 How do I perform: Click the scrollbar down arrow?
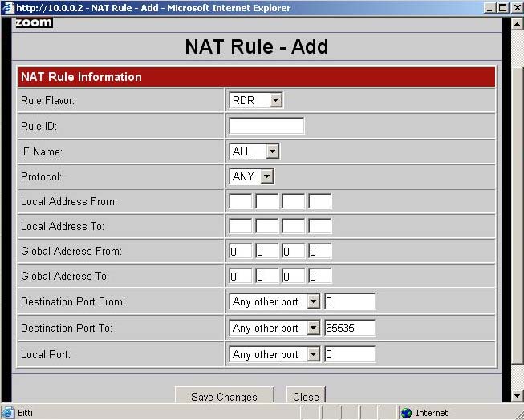[x=517, y=396]
